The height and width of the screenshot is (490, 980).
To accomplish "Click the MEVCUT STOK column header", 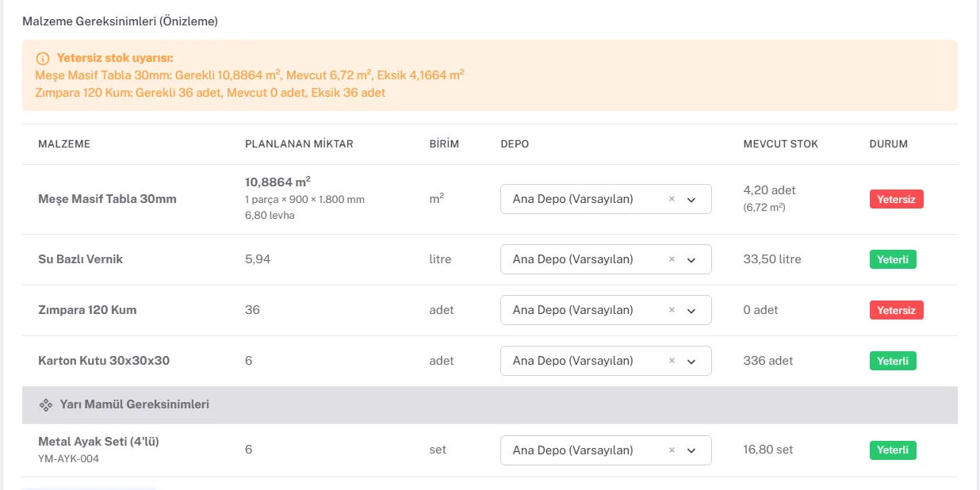I will point(781,144).
